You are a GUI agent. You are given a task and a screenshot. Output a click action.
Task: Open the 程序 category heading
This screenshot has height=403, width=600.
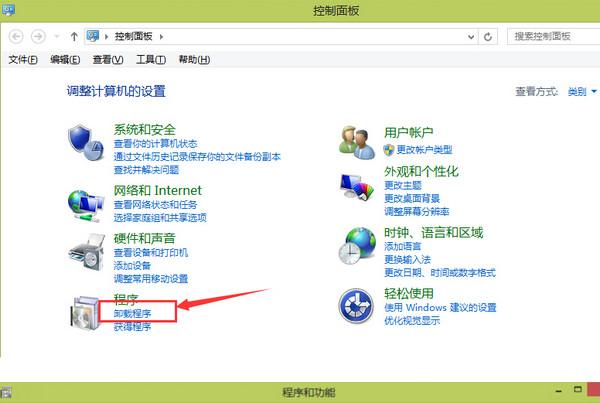tap(126, 299)
